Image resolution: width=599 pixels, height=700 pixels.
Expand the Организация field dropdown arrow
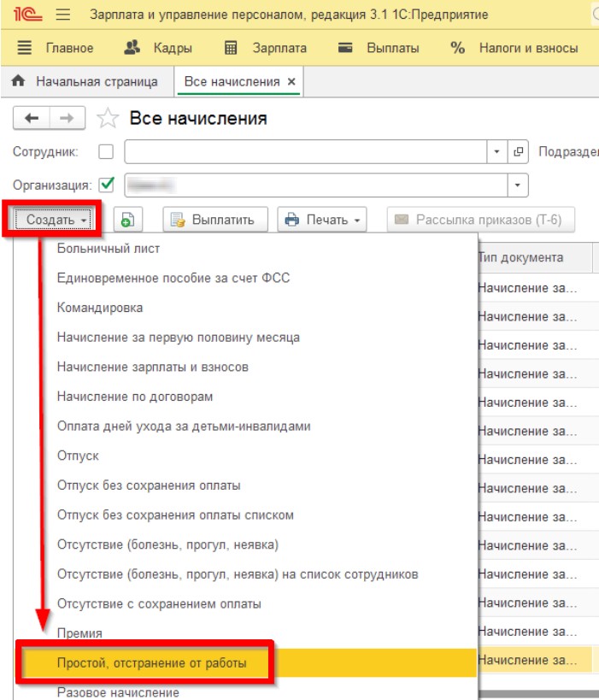coord(518,185)
